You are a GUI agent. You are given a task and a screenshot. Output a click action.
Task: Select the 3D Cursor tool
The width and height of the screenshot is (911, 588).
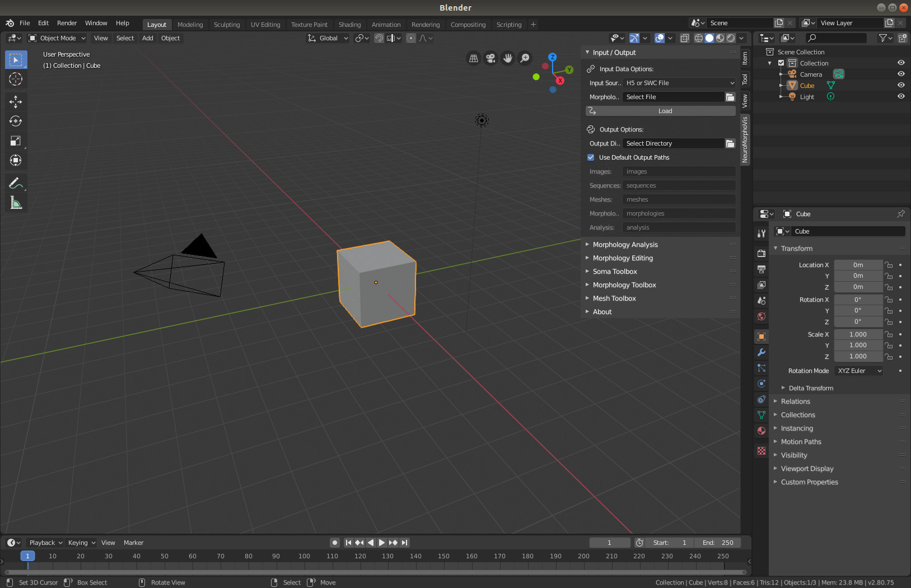[x=16, y=79]
